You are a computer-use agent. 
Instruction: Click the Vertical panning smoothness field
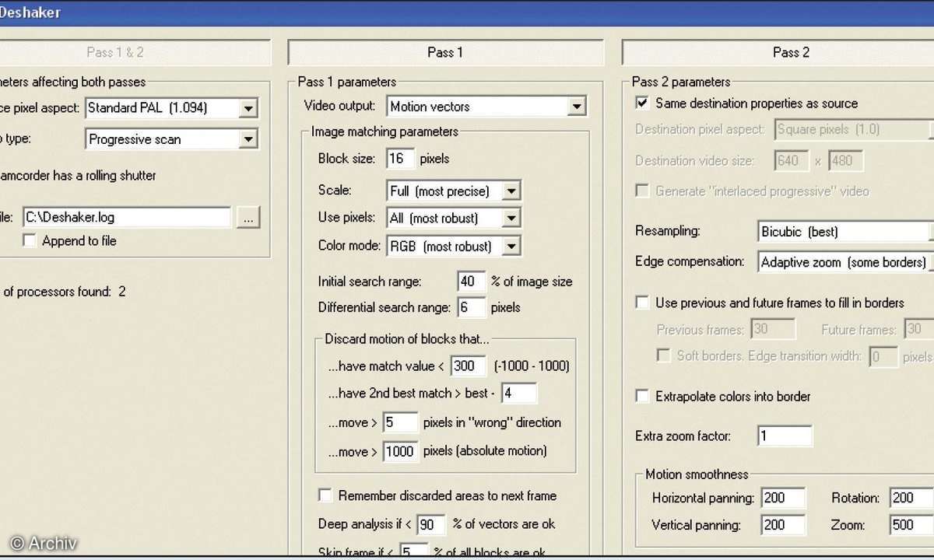click(x=784, y=525)
